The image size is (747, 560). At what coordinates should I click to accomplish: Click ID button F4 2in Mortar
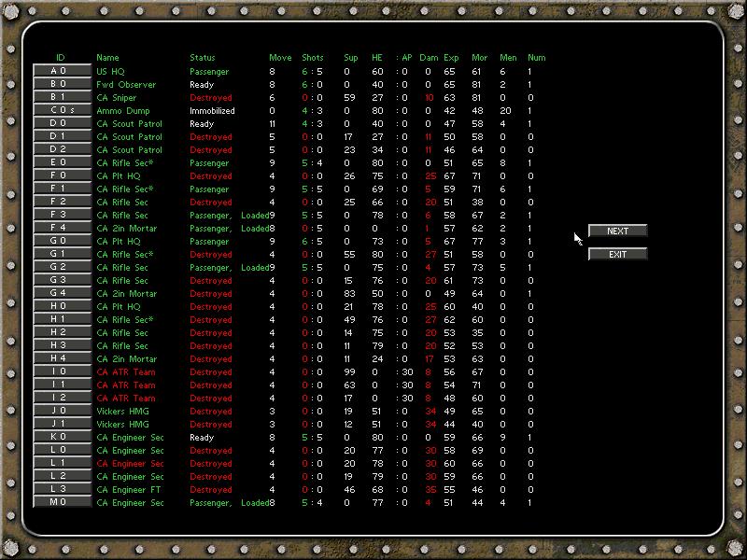[x=62, y=228]
